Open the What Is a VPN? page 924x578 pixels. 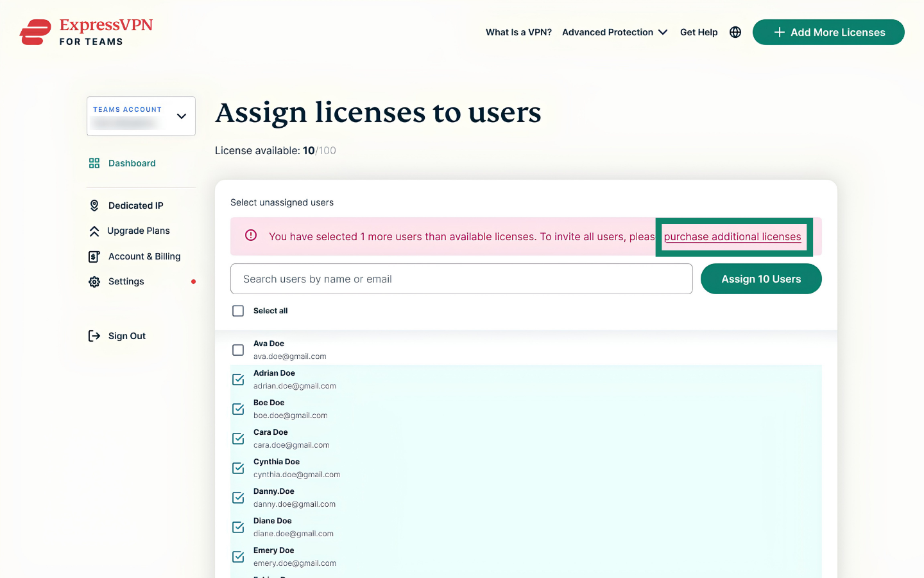(518, 32)
